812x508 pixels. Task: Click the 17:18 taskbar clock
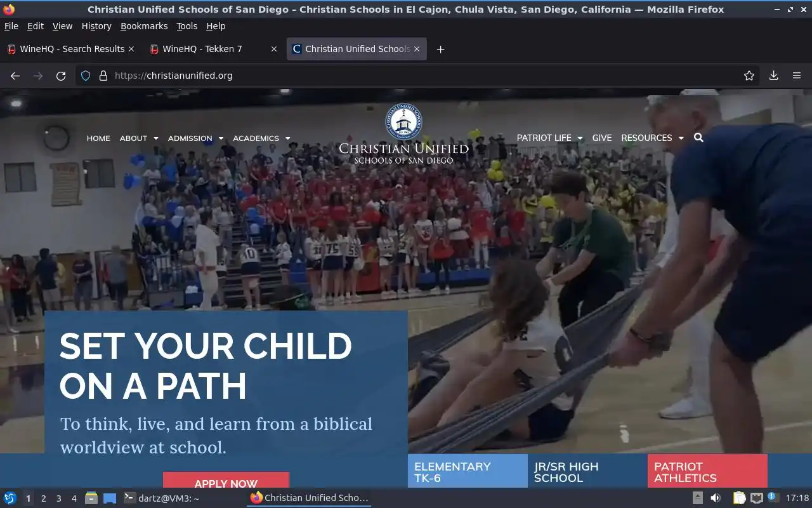coord(797,498)
